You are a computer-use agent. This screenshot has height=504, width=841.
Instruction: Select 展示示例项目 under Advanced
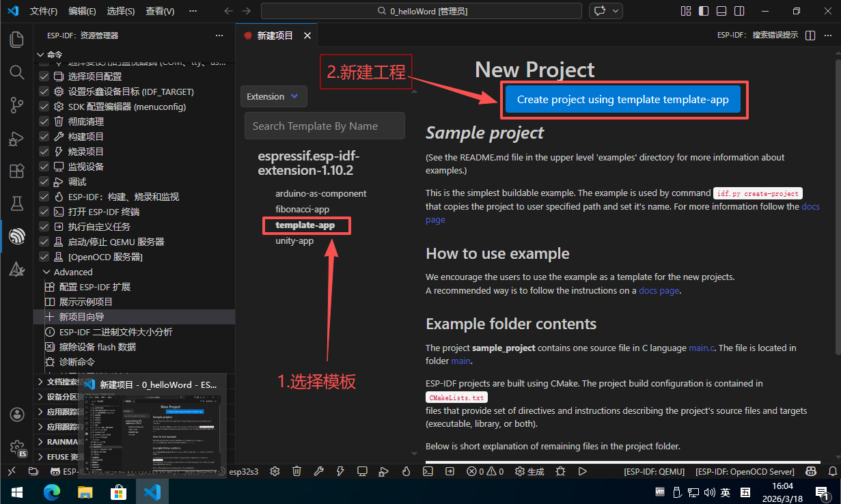coord(85,302)
